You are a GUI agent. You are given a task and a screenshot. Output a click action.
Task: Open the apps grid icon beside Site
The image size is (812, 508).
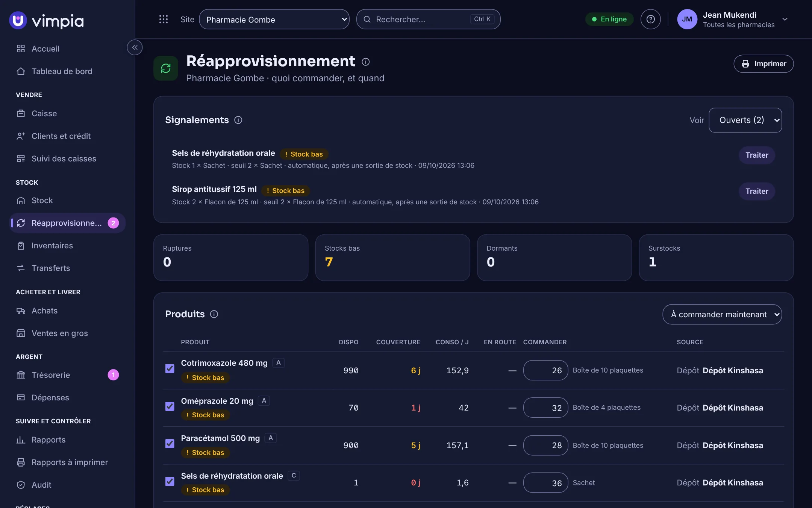163,19
